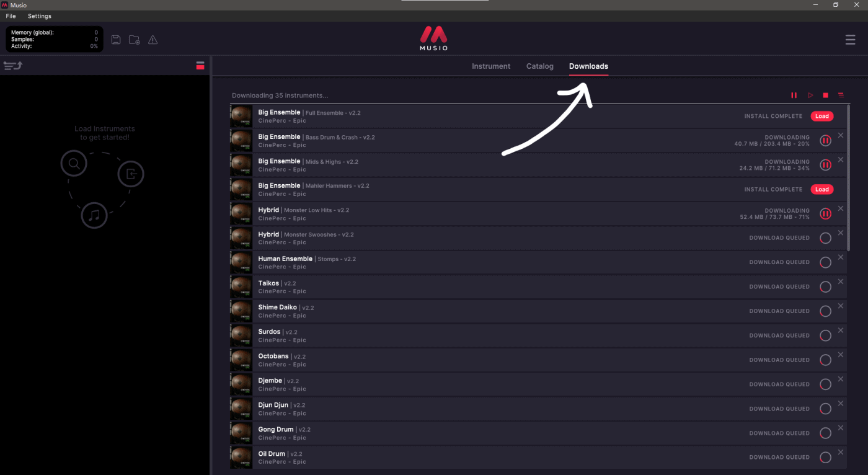Select the Downloads tab

point(588,66)
